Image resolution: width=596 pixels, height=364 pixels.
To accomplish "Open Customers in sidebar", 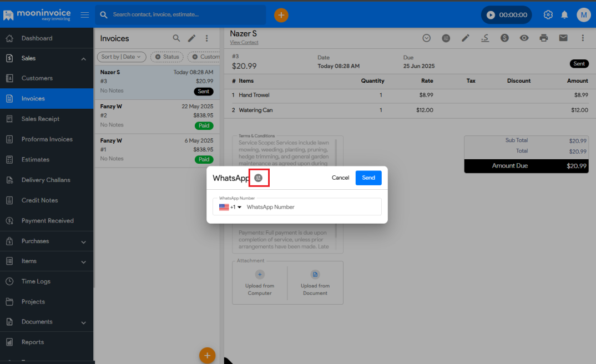I will [x=47, y=78].
